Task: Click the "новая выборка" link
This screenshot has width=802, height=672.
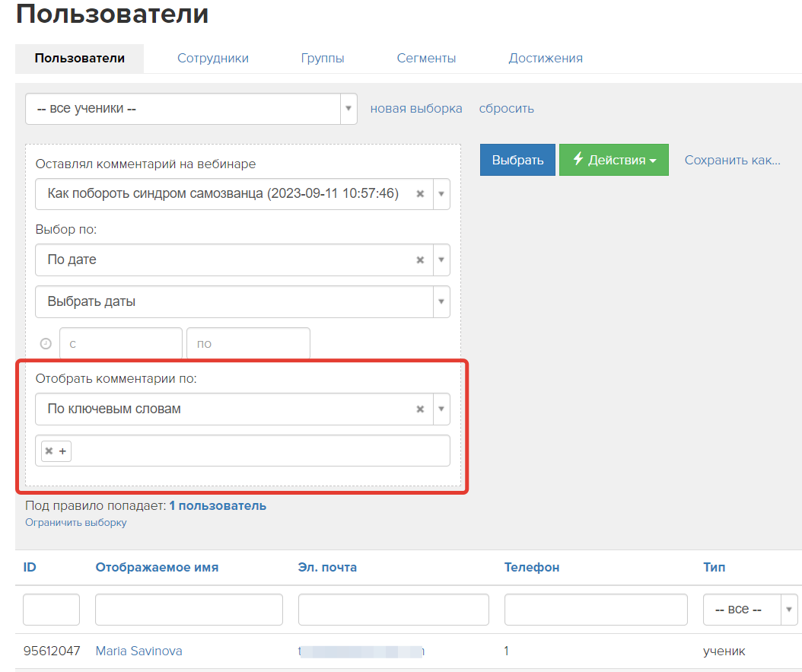Action: 416,108
